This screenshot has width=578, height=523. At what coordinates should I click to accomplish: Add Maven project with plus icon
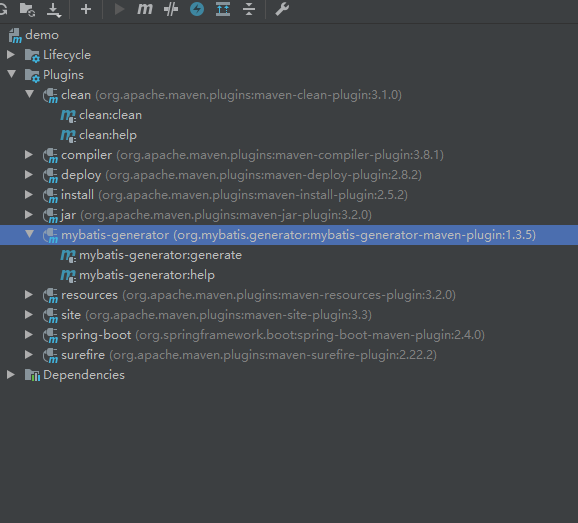[86, 9]
